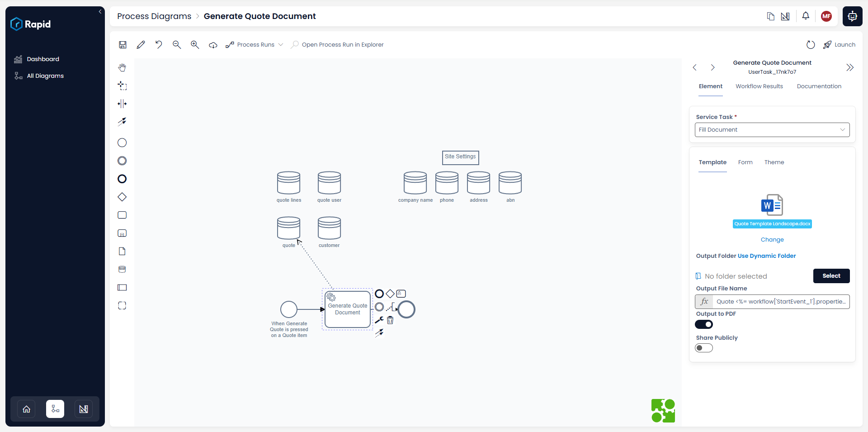Go to home using bottom sidebar icon
Viewport: 868px width, 432px height.
(27, 409)
